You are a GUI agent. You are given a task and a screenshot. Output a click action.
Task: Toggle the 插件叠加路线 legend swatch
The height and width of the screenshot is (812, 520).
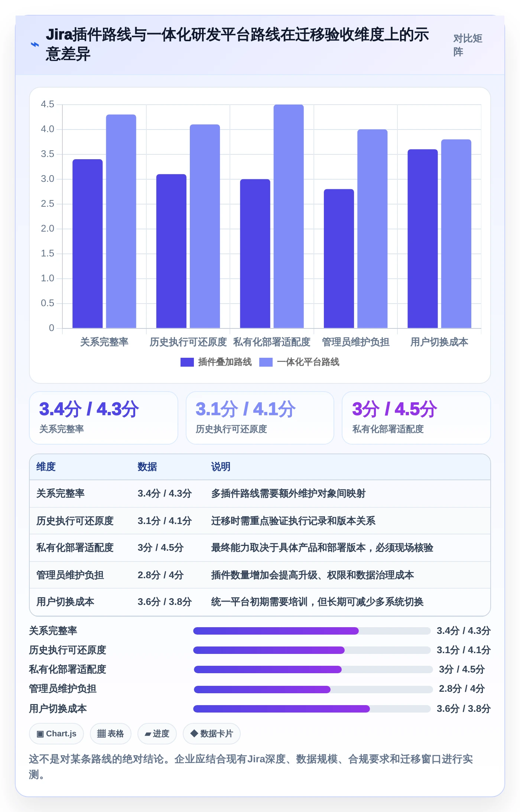click(187, 362)
